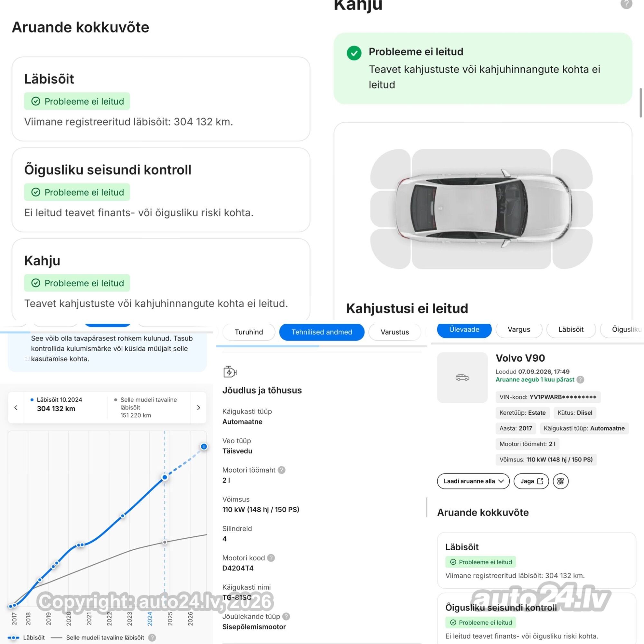Click info marker at end of mileage chart
This screenshot has height=644, width=644.
pyautogui.click(x=204, y=446)
